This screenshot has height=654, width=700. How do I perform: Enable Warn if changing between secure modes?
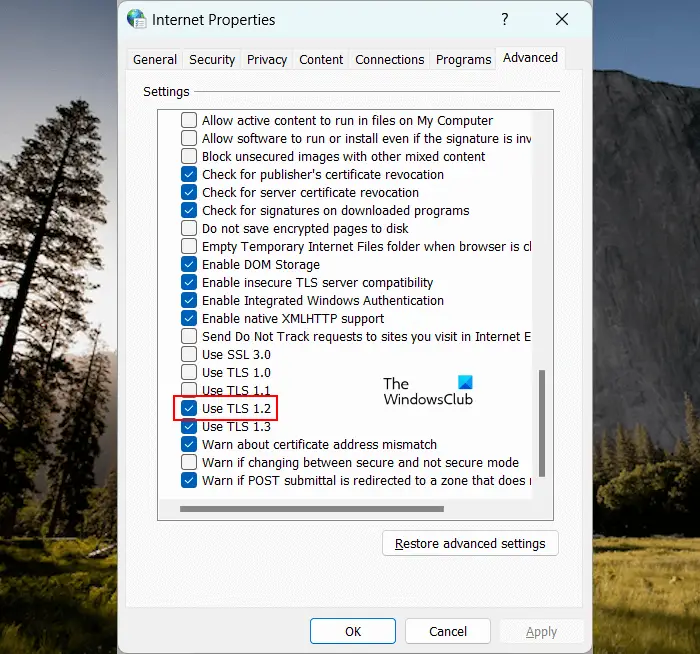tap(189, 462)
